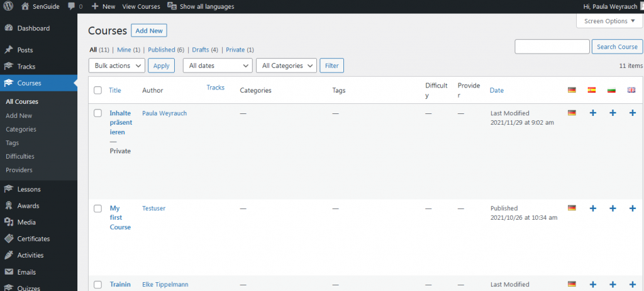The image size is (644, 291).
Task: Expand the Screen Options panel
Action: (609, 21)
